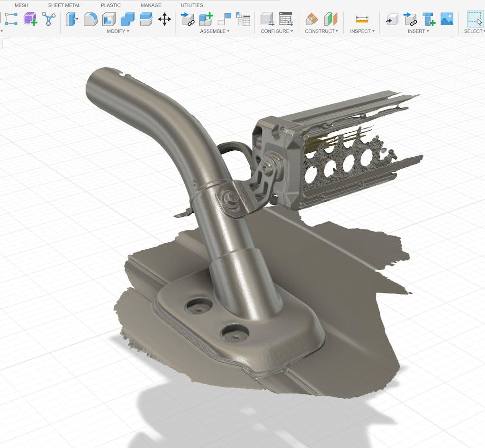Viewport: 485px width, 448px height.
Task: Expand the INSPECT dropdown menu
Action: click(x=362, y=31)
